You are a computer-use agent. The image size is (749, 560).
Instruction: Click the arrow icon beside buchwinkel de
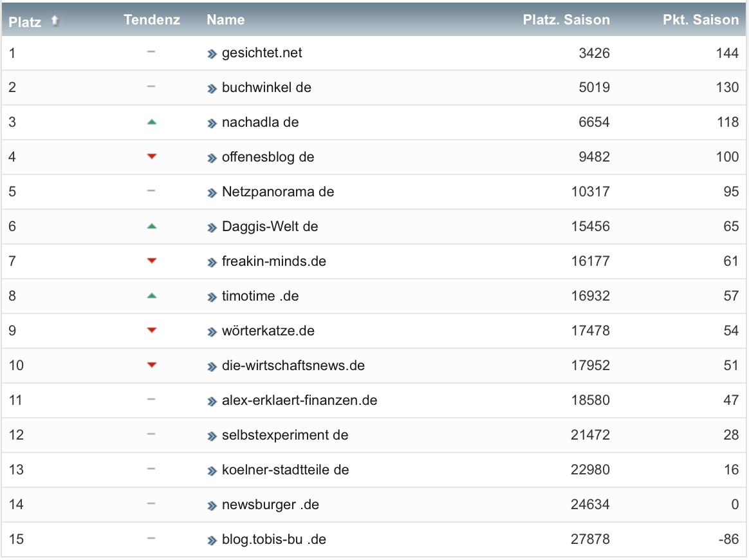(x=212, y=89)
